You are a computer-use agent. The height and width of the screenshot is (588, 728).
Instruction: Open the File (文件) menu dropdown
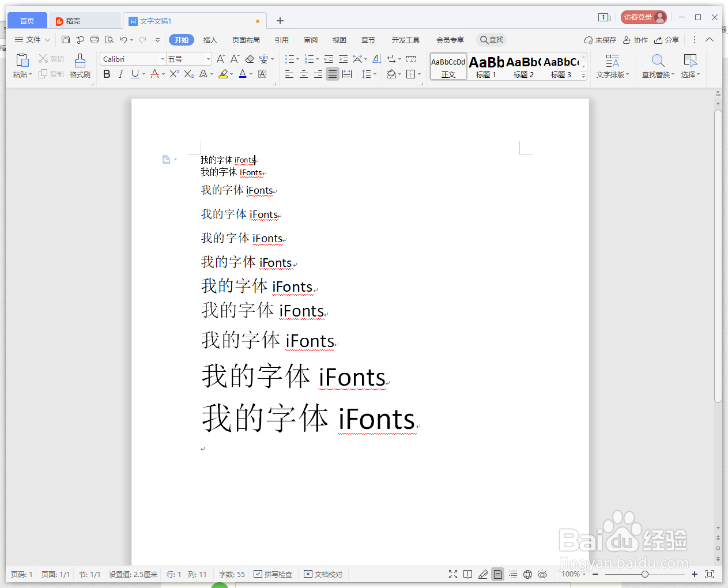[x=33, y=40]
